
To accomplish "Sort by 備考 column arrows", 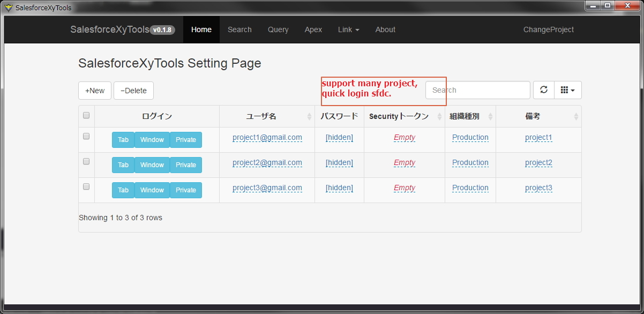I will pyautogui.click(x=576, y=116).
